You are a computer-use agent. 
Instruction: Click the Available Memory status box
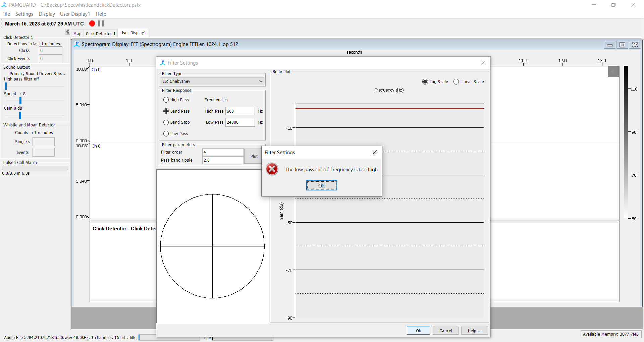(x=611, y=334)
